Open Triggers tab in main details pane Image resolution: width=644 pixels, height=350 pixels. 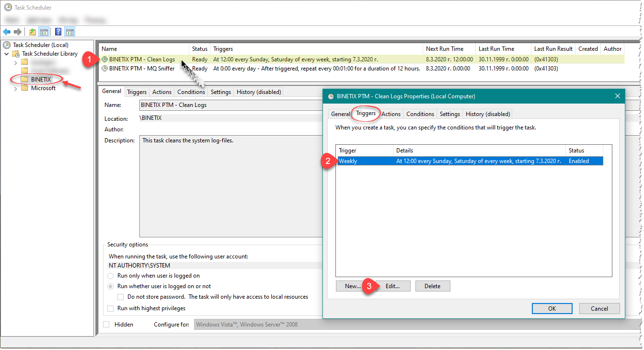(137, 92)
